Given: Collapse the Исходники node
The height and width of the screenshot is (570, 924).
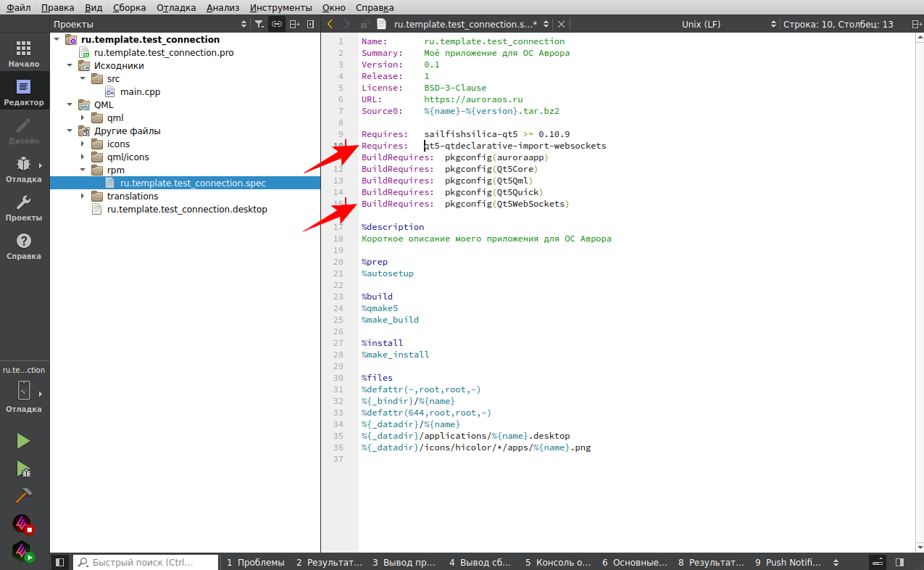Looking at the screenshot, I should point(70,66).
